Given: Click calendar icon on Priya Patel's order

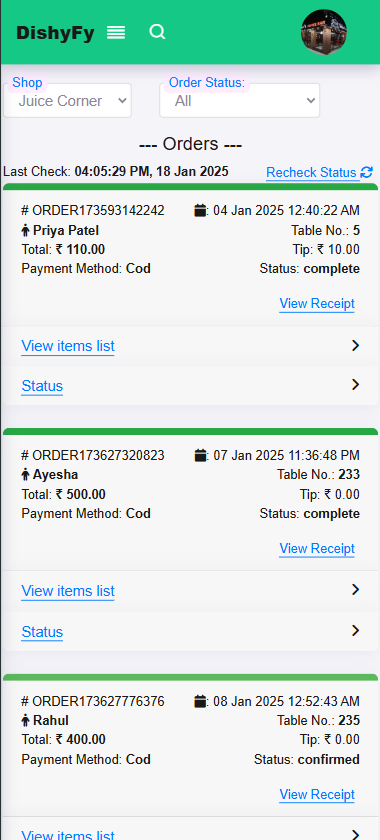Looking at the screenshot, I should click(200, 211).
